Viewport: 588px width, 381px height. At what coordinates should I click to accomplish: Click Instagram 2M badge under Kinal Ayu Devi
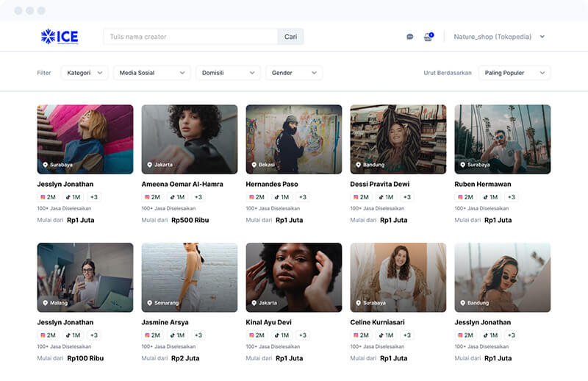point(257,335)
